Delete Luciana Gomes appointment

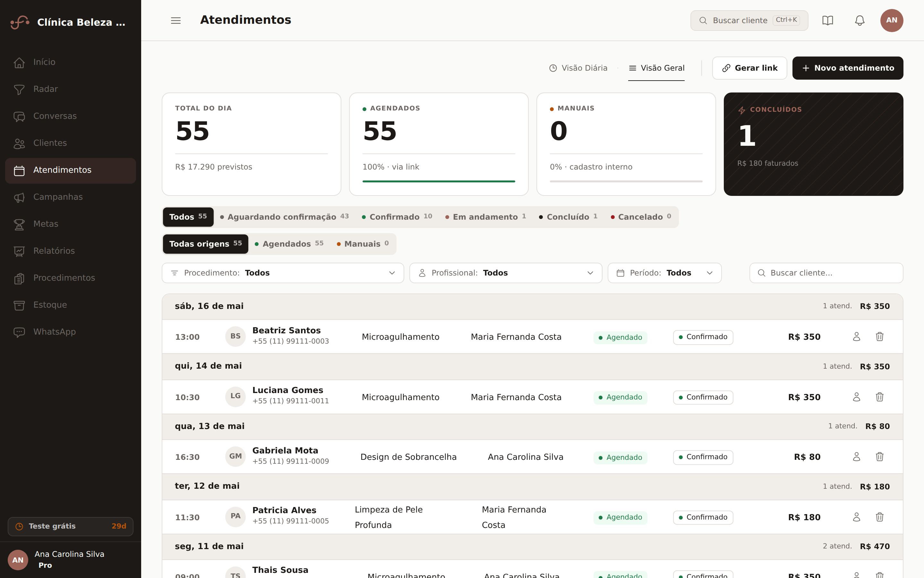(x=880, y=397)
